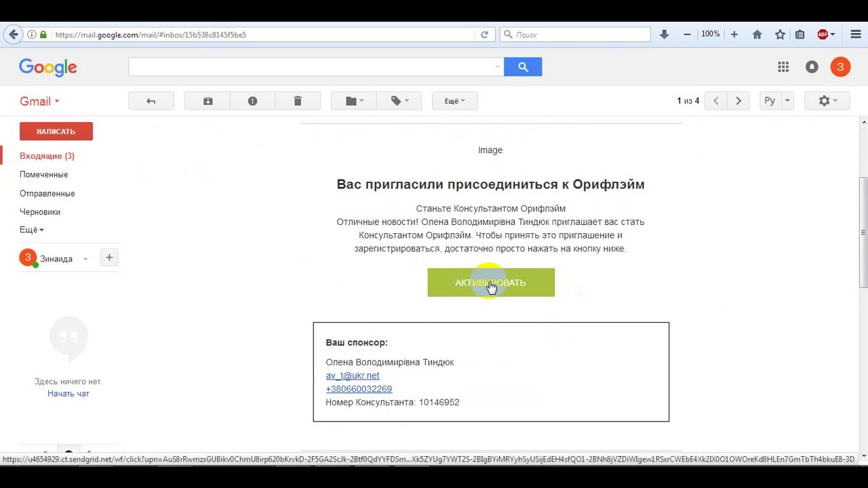Open Черновики folder
868x488 pixels.
[x=40, y=212]
